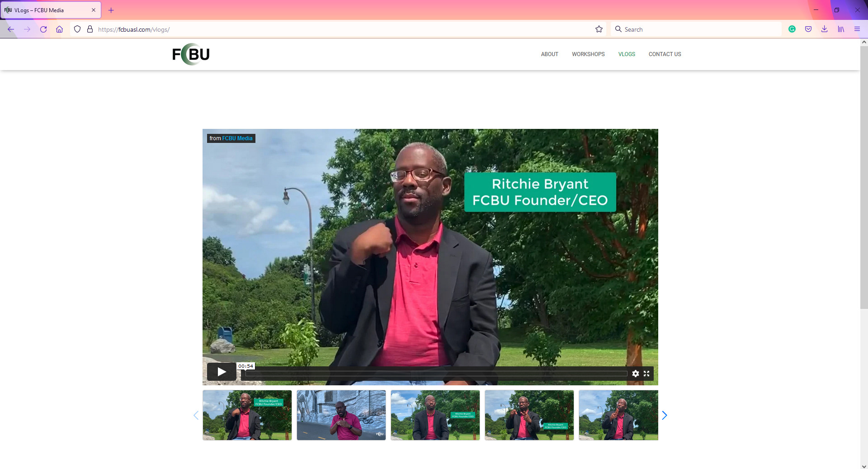Screen dimensions: 868x469
Task: Click the FCBU logo
Action: coord(191,54)
